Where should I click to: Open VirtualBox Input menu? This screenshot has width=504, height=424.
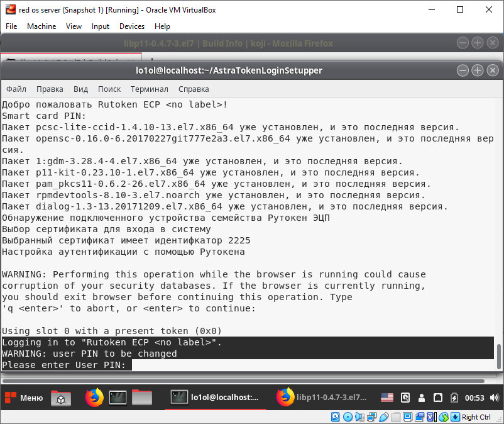[x=101, y=26]
